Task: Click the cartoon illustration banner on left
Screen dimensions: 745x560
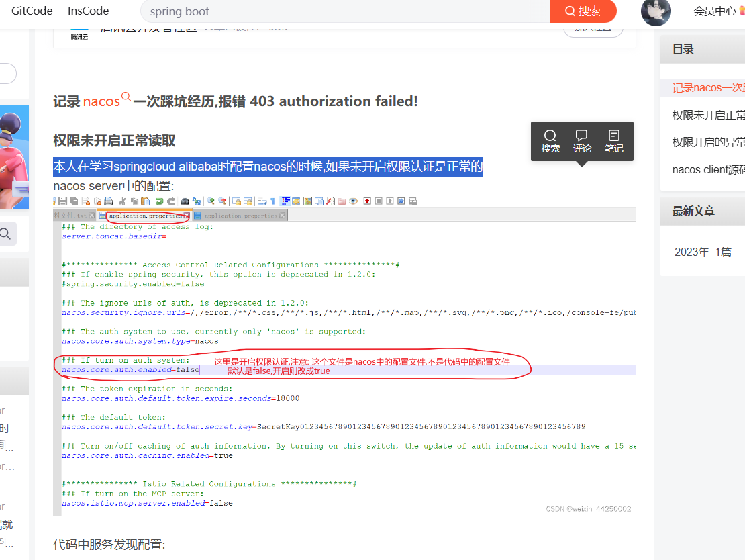Action: click(14, 157)
